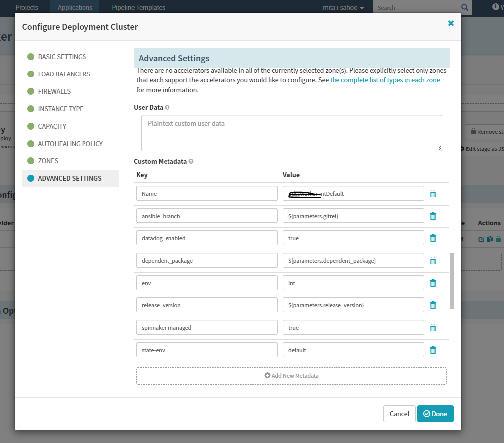The height and width of the screenshot is (443, 504).
Task: Delete the "ansible_branch" metadata row
Action: 433,216
